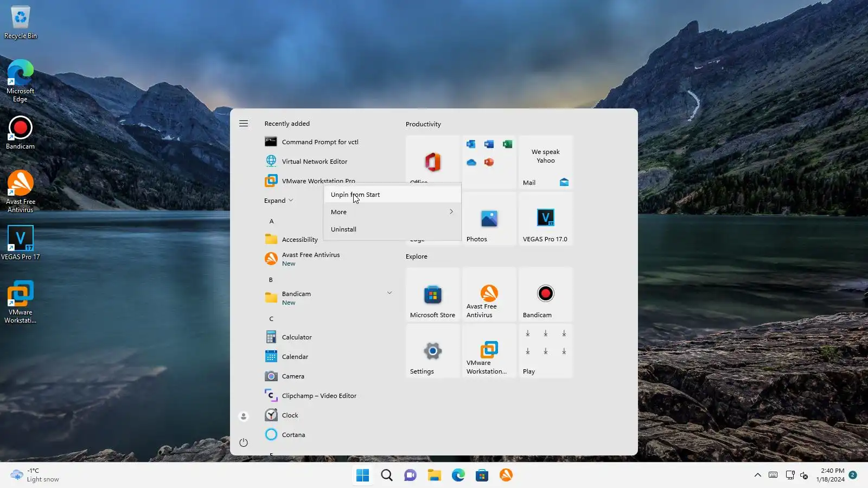The width and height of the screenshot is (868, 488).
Task: Select the Avast Free Antivirus desktop shortcut
Action: 21,191
